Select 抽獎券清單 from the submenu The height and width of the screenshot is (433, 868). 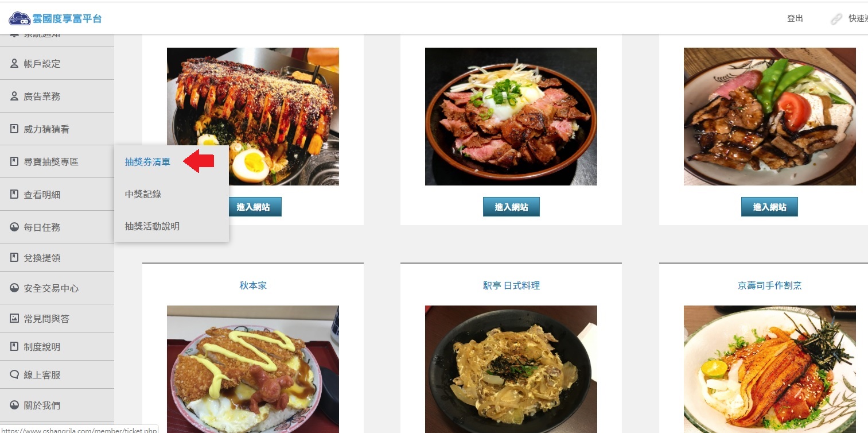click(x=147, y=162)
